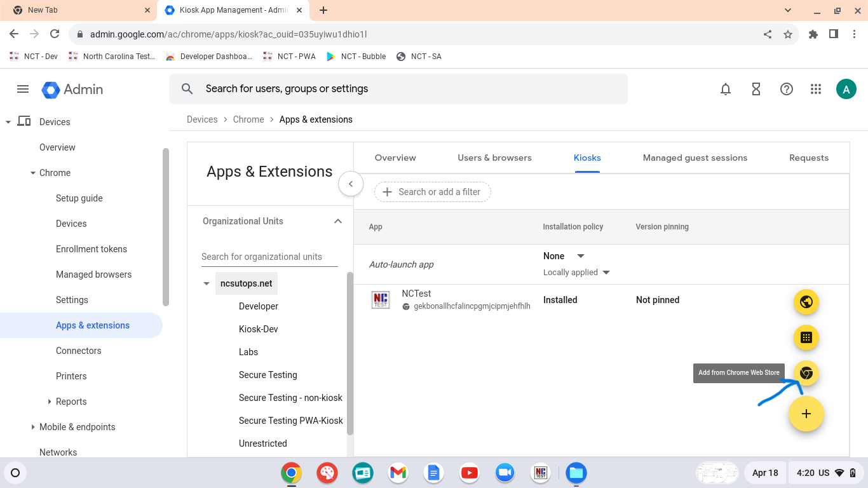The image size is (868, 488).
Task: Open Setup guide in sidebar
Action: point(79,198)
